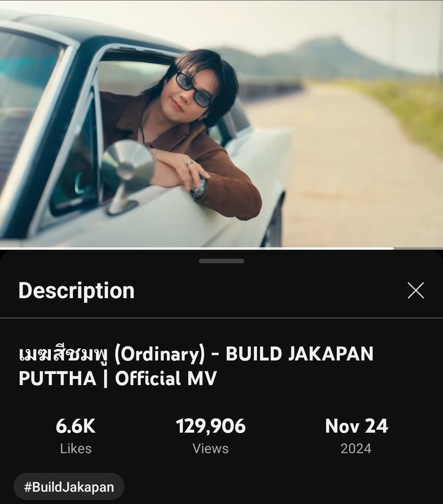This screenshot has width=443, height=504.
Task: Click the Likes label under 6.6K
Action: click(x=76, y=449)
